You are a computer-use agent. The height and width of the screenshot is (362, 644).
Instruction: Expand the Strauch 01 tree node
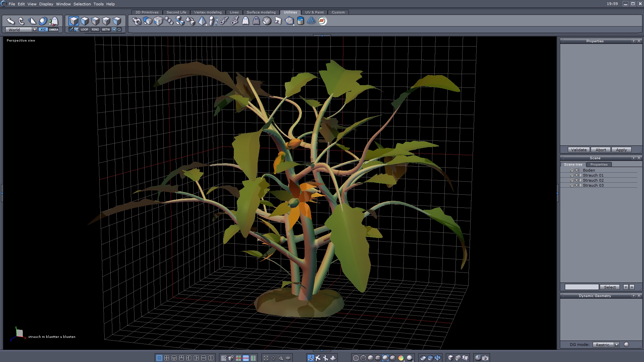click(581, 175)
